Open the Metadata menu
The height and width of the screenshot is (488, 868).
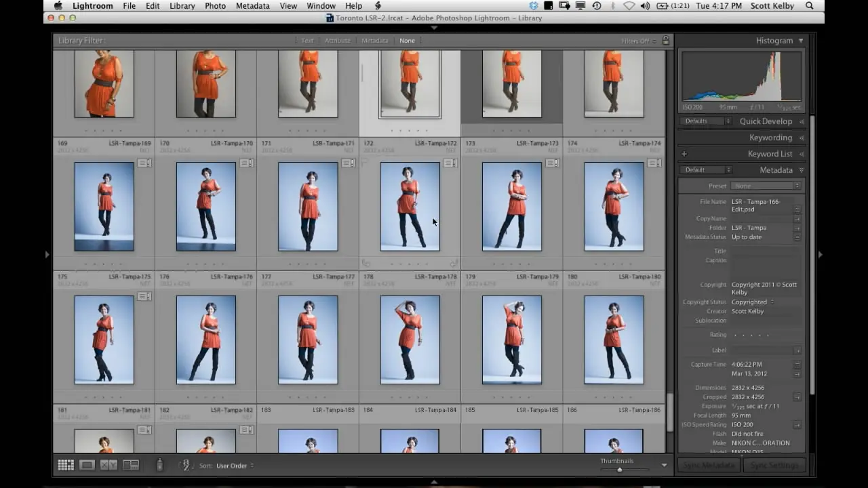252,6
